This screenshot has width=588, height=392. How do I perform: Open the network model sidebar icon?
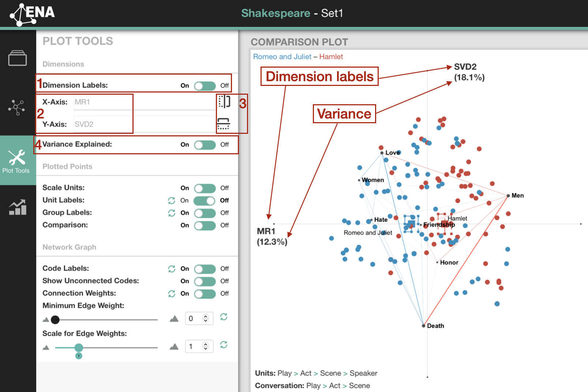(x=17, y=107)
